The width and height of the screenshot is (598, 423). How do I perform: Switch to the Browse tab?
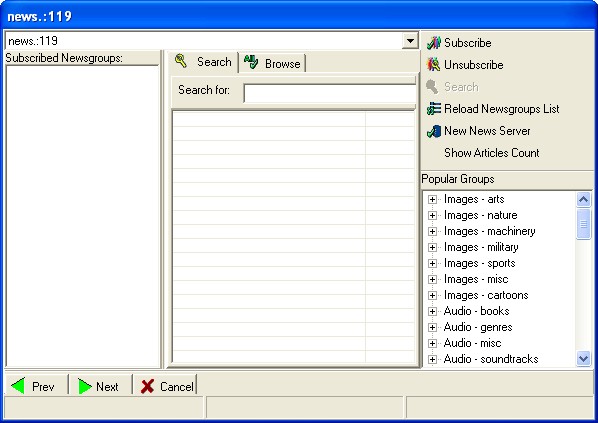(273, 63)
